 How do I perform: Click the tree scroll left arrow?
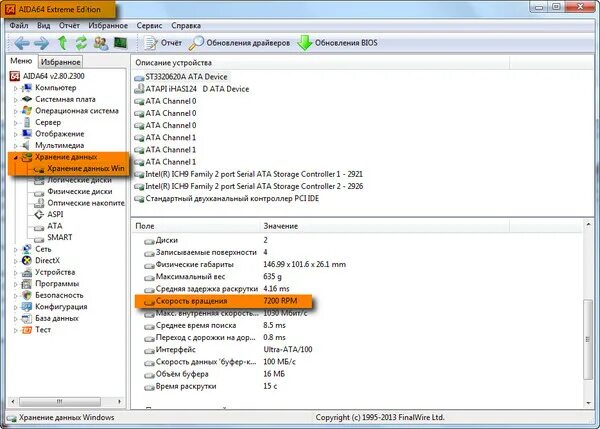point(13,401)
